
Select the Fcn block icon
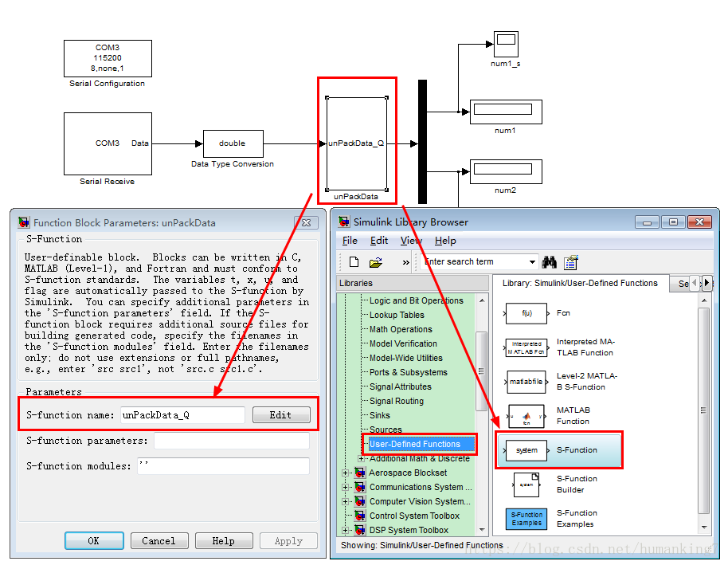click(x=526, y=313)
